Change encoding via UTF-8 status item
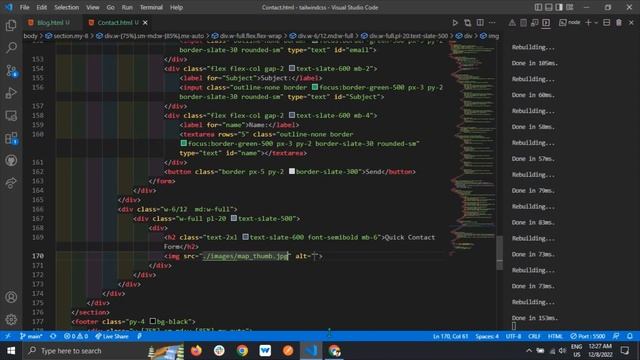The image size is (640, 360). pos(513,336)
